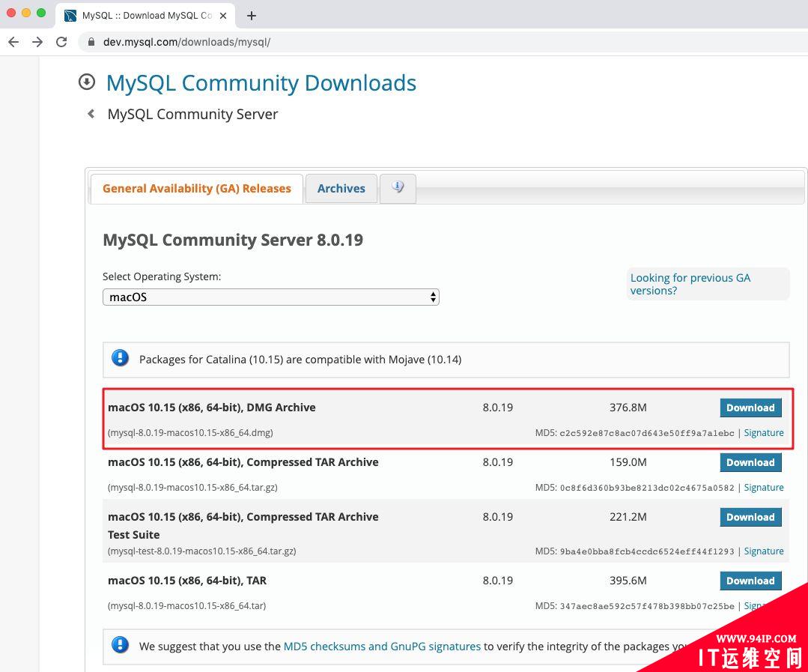808x672 pixels.
Task: Open Signature link for the Test Suite
Action: (x=764, y=551)
